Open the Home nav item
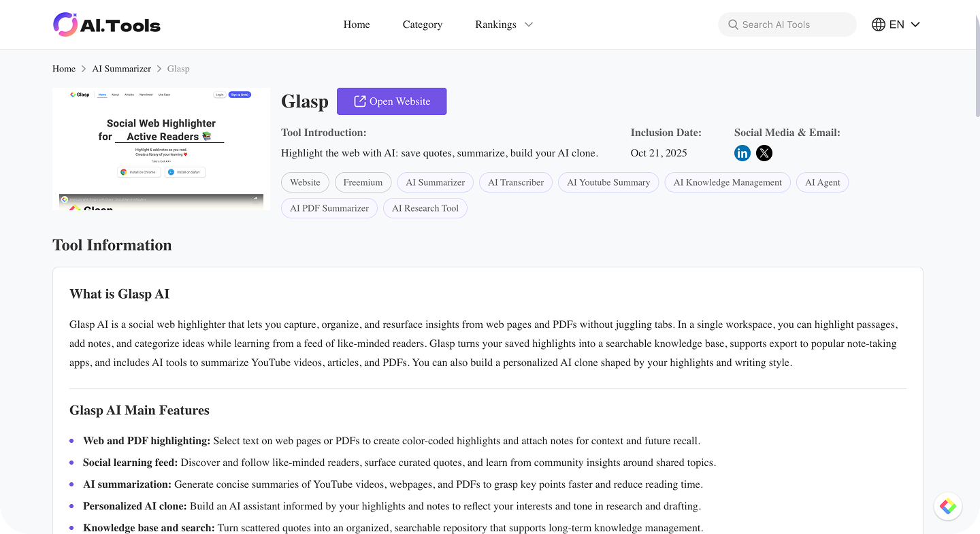The height and width of the screenshot is (534, 980). 357,24
